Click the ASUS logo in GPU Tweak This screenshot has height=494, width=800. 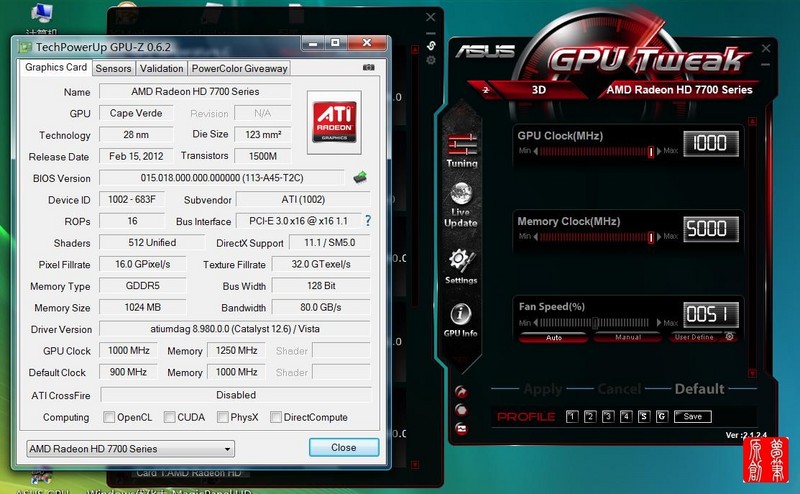click(485, 51)
